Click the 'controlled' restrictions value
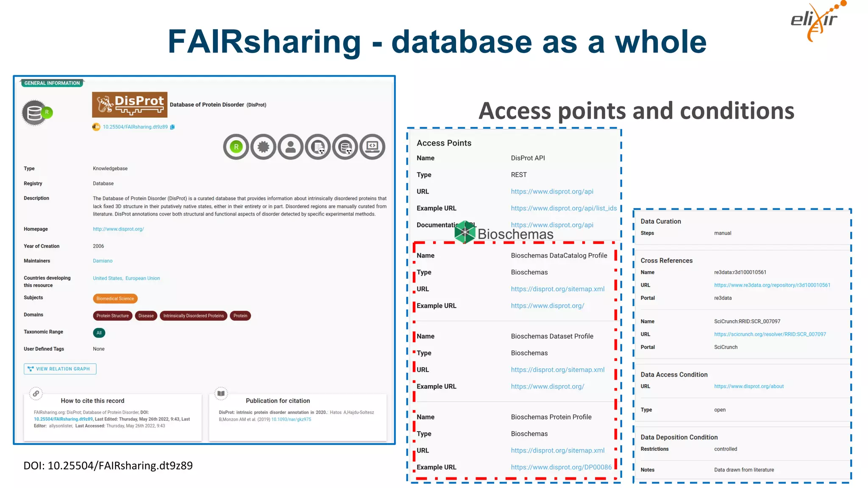The width and height of the screenshot is (868, 488). [726, 449]
